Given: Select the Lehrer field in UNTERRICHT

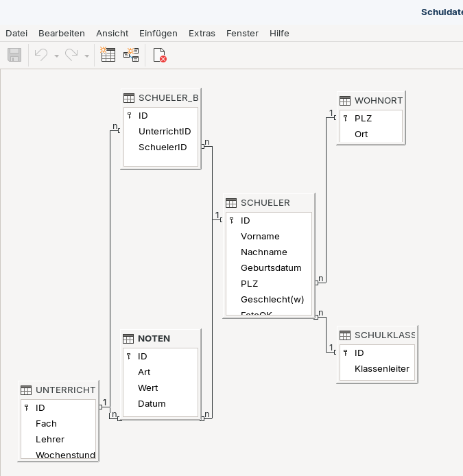Looking at the screenshot, I should [50, 439].
